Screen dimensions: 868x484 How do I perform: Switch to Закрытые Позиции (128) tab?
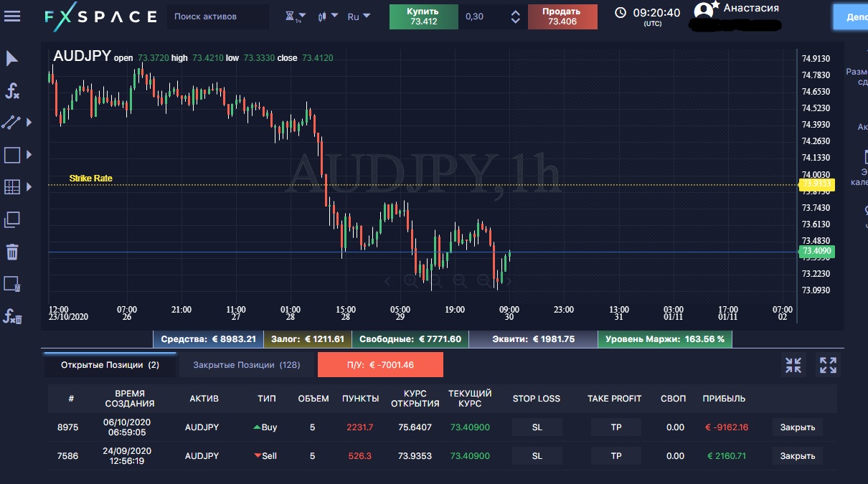247,365
